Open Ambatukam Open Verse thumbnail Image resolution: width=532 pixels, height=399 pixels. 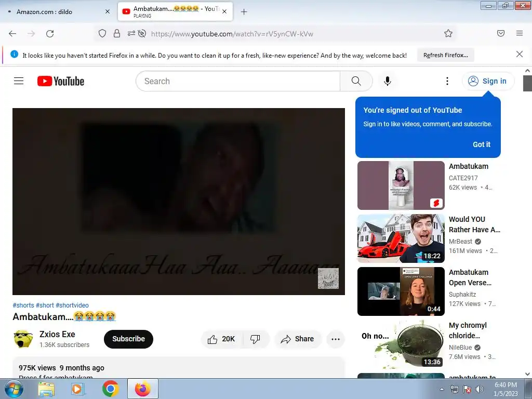(401, 291)
